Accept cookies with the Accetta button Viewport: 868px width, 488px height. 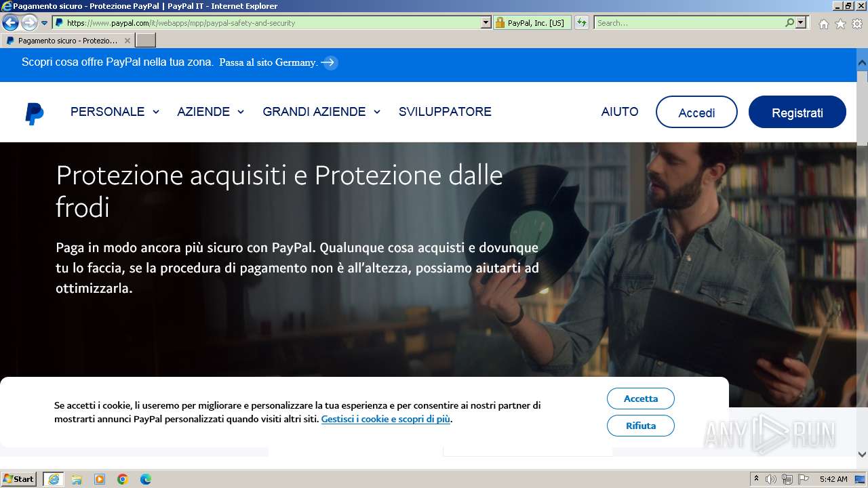coord(641,399)
